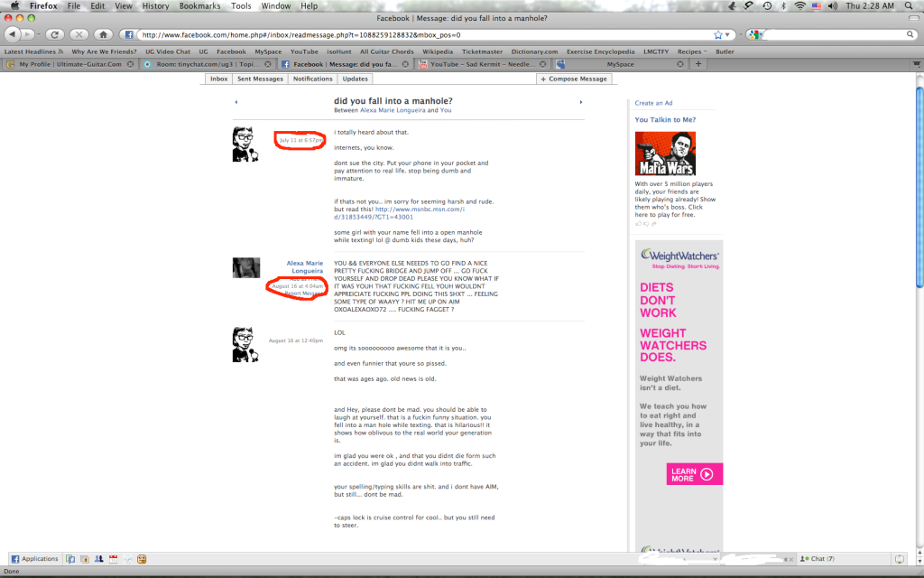Image resolution: width=924 pixels, height=578 pixels.
Task: Open the msnbc.msn.com link in the message
Action: tap(399, 213)
